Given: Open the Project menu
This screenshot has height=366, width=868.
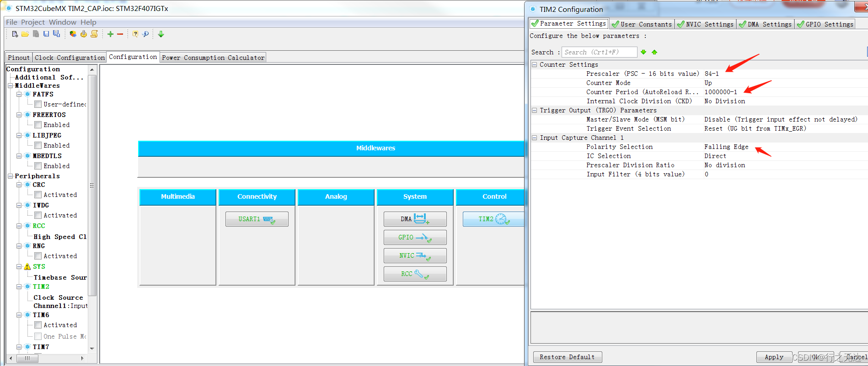Looking at the screenshot, I should 33,22.
